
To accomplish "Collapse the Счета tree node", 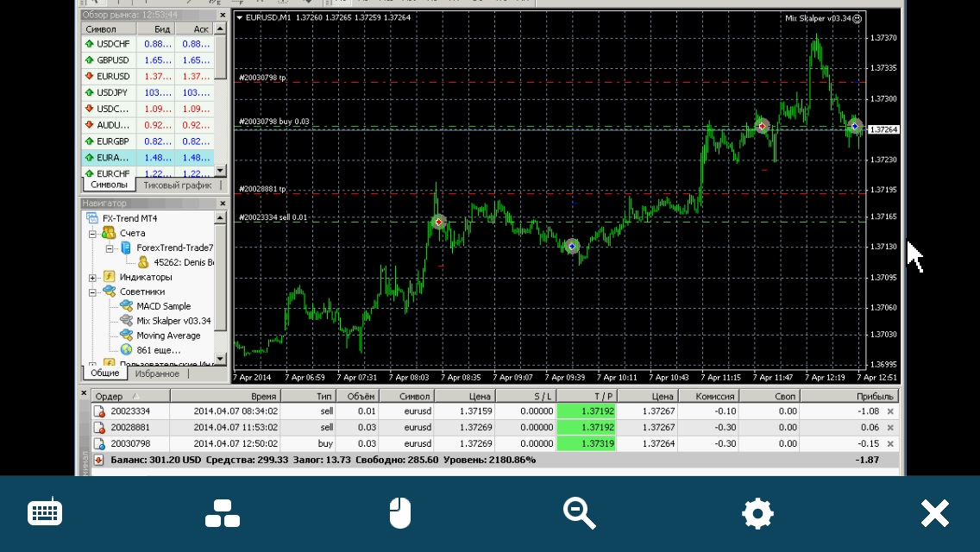I will [92, 233].
